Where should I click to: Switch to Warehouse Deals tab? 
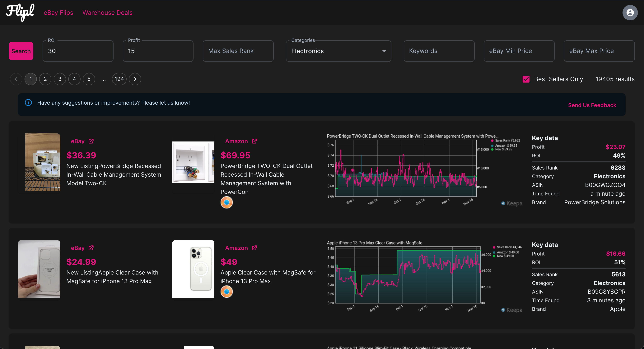click(108, 12)
